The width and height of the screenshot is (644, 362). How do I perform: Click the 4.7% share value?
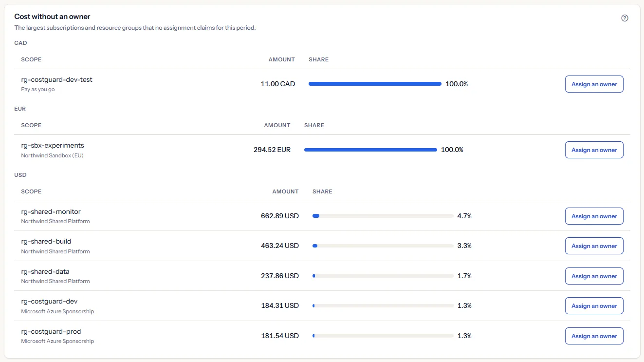click(464, 216)
